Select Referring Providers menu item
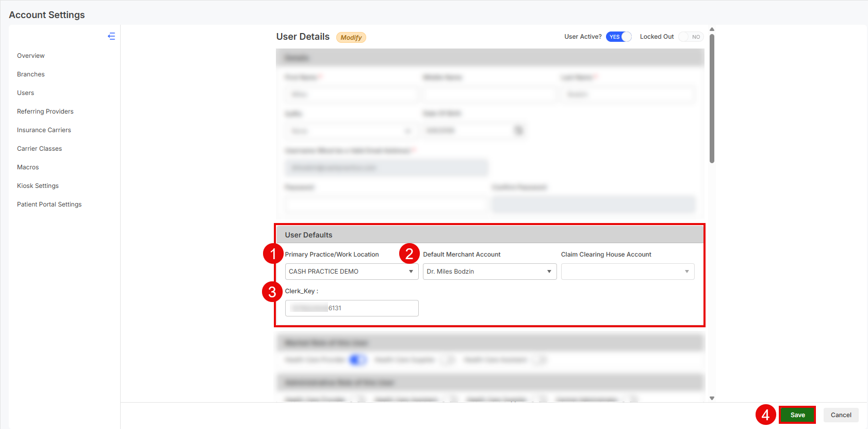Image resolution: width=868 pixels, height=429 pixels. [45, 112]
